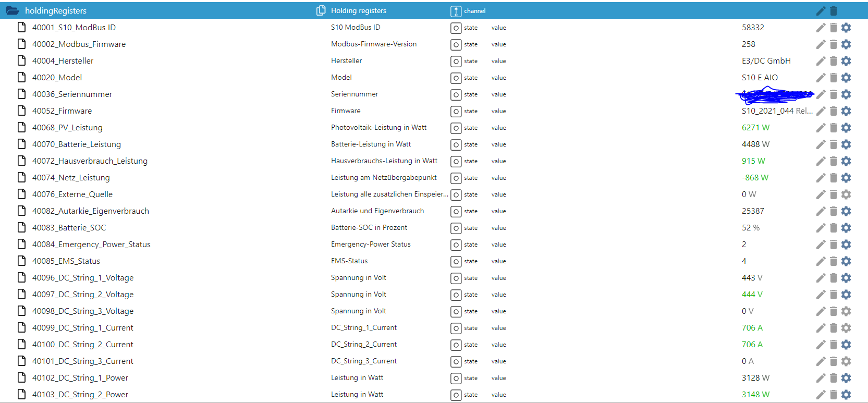Click the file icon of 40068_PV_Leistung

click(x=21, y=127)
